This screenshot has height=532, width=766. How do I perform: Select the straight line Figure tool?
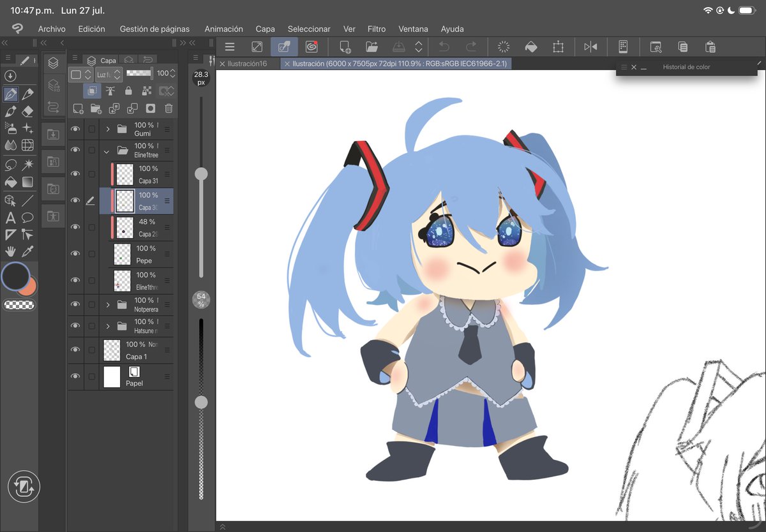pyautogui.click(x=27, y=200)
